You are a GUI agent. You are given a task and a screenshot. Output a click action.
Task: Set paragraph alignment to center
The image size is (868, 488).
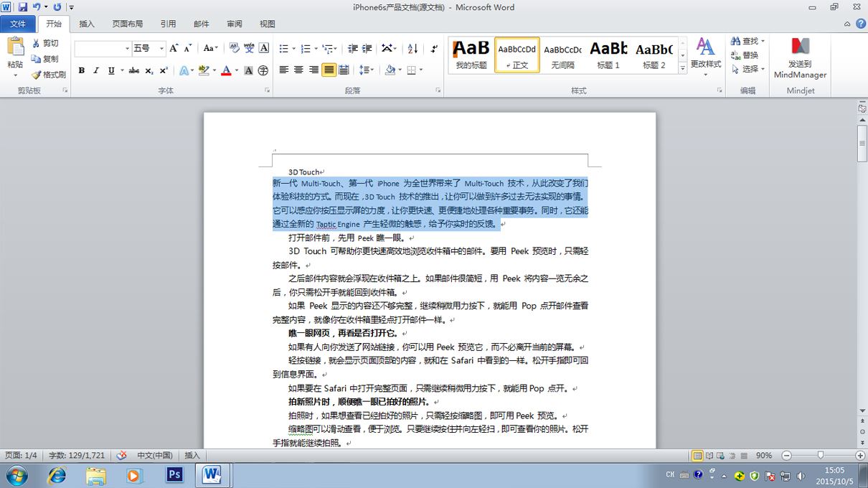click(298, 70)
